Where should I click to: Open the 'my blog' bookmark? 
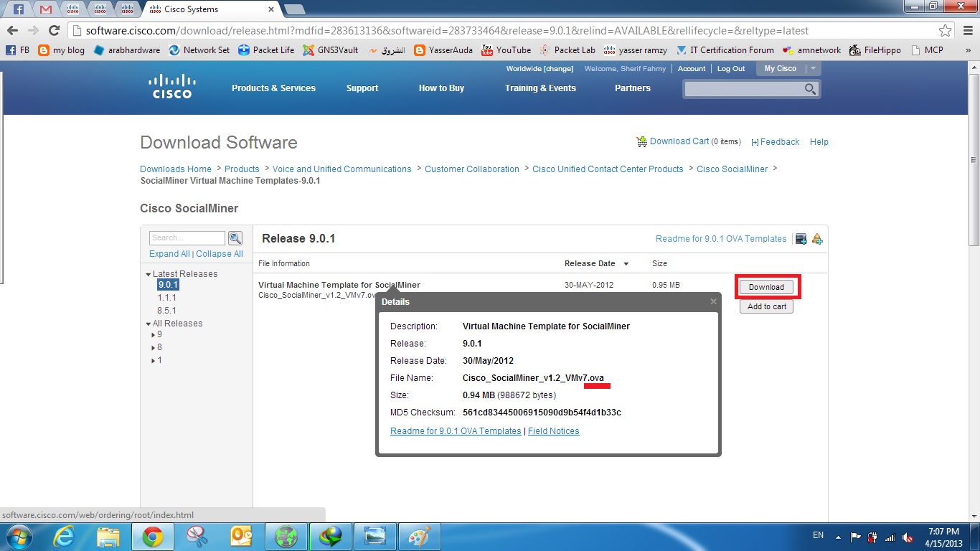61,50
